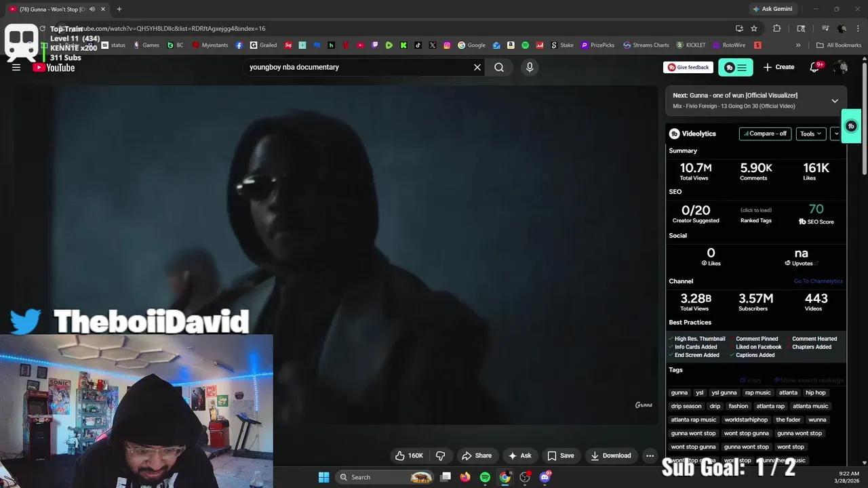Toggle the TubeBuddy menu button in header
Screen dimensions: 868x488
(735, 67)
